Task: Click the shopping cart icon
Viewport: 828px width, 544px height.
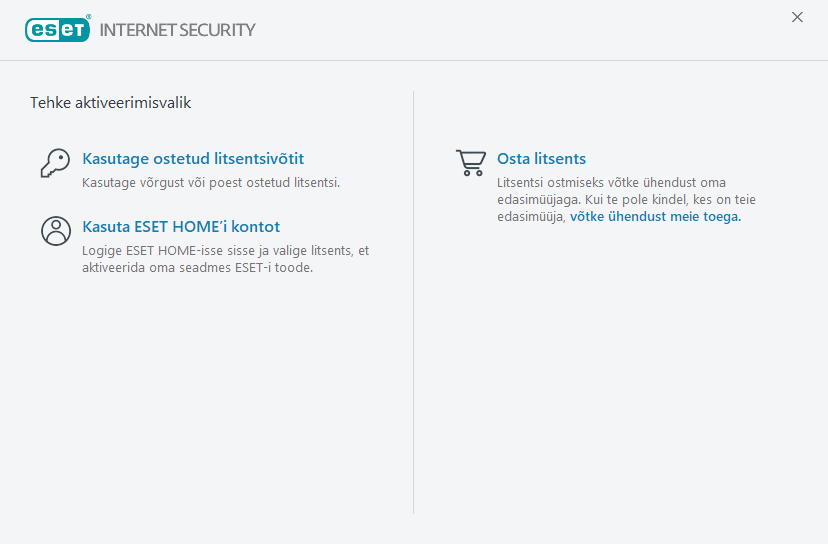Action: click(470, 163)
